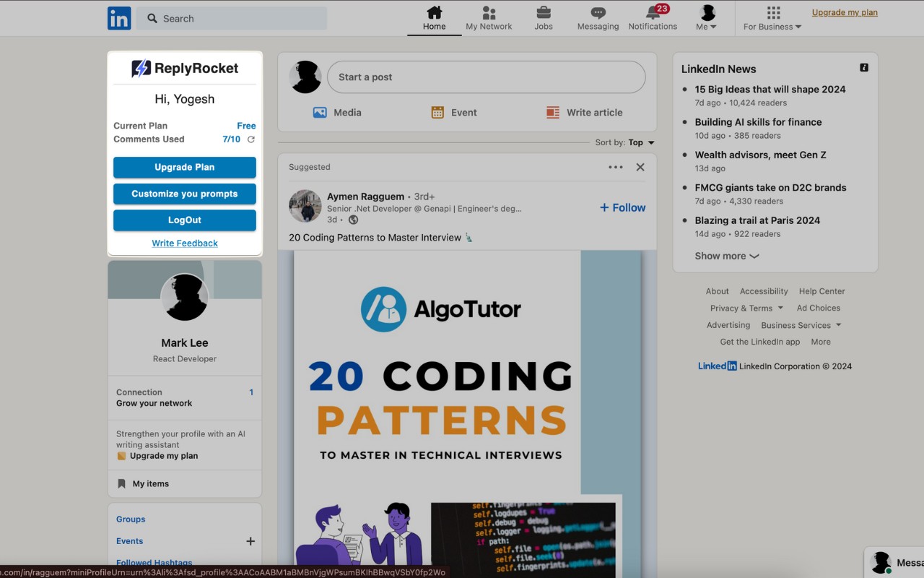This screenshot has height=578, width=924.
Task: Click Write article option
Action: pyautogui.click(x=584, y=113)
